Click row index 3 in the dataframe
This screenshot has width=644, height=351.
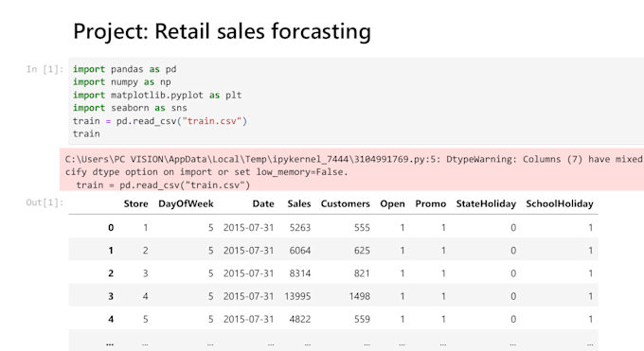[x=111, y=296]
